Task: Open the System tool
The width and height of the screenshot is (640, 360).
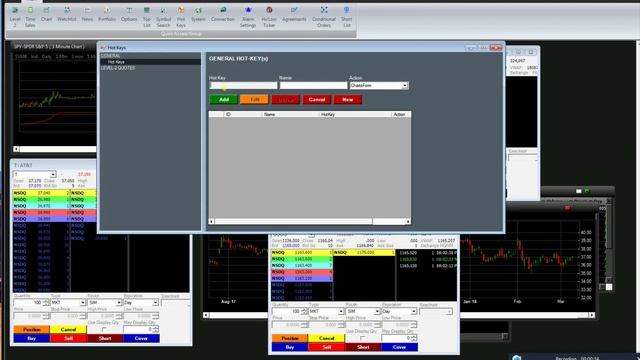Action: [x=198, y=13]
